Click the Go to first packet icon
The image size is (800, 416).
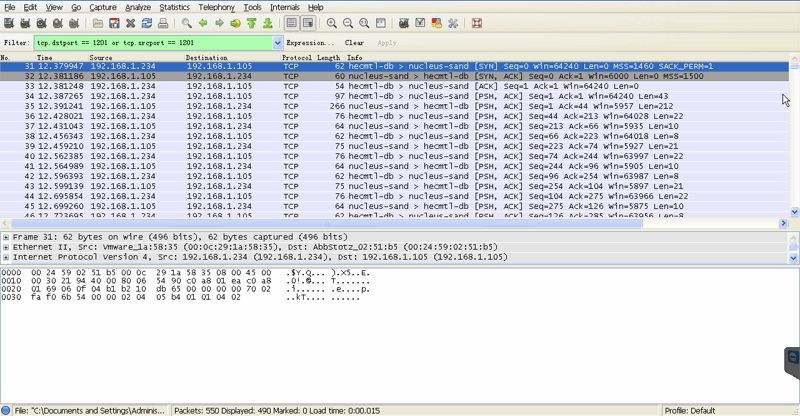click(x=253, y=23)
